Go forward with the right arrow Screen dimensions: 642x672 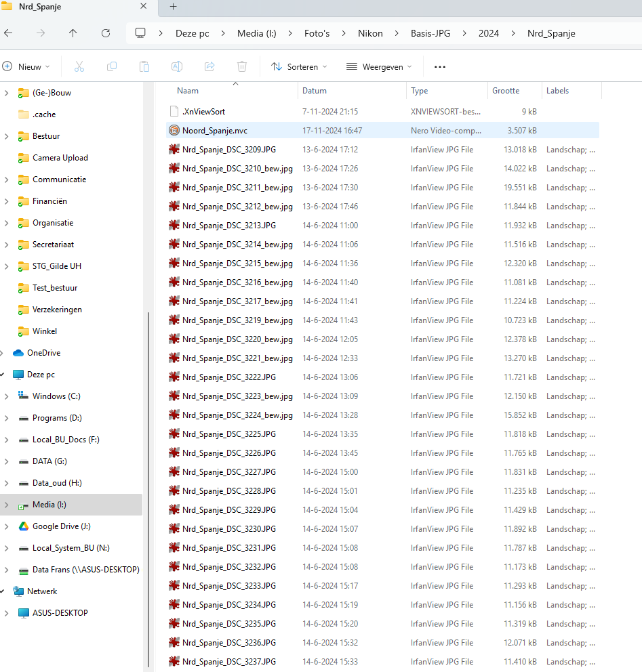[41, 33]
